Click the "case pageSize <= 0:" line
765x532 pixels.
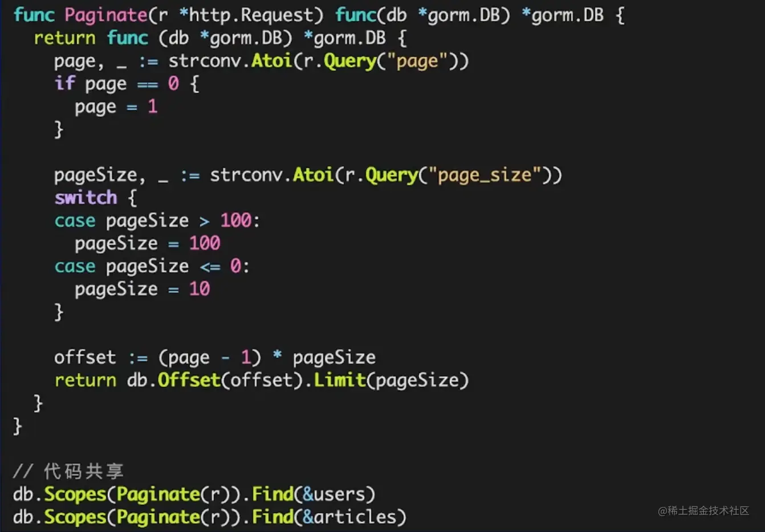[152, 267]
